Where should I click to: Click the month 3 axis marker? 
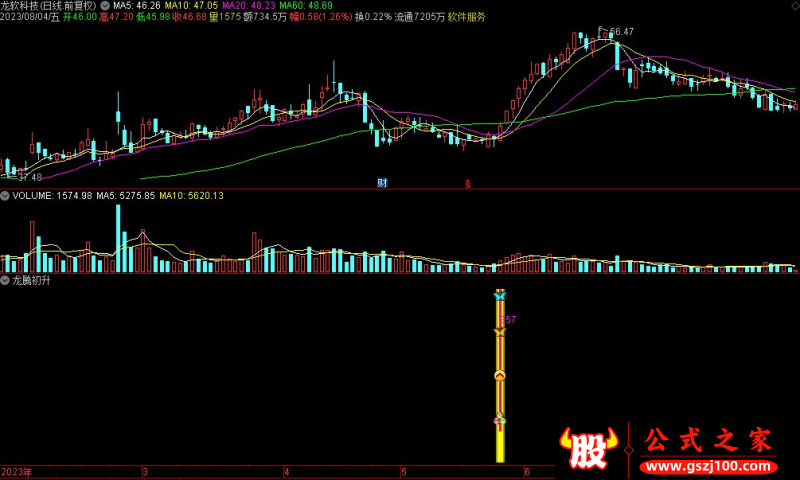[x=145, y=472]
